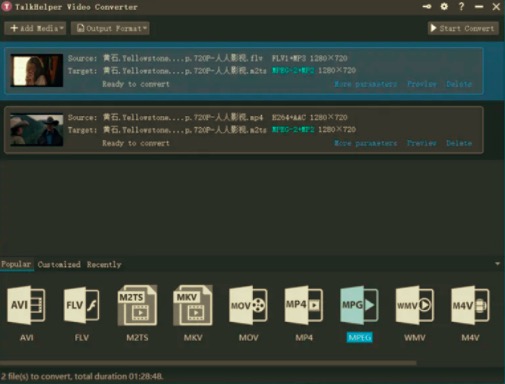This screenshot has height=384, width=505.
Task: Delete the flv source file entry
Action: [459, 84]
